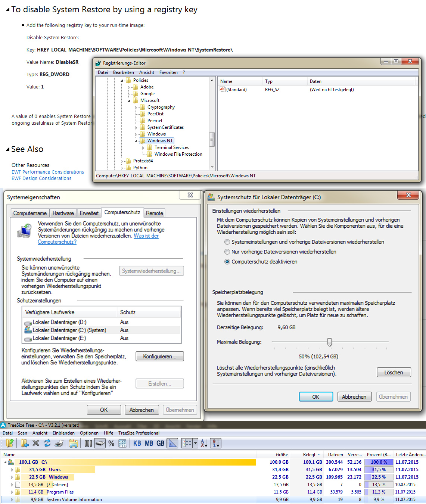Sort TreeSize results by size with 9-1 icon
The image size is (426, 504).
216,443
